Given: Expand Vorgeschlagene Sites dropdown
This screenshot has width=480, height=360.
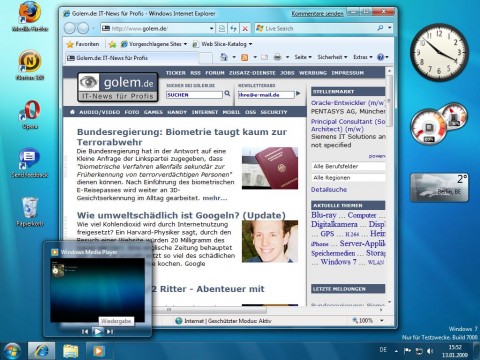Looking at the screenshot, I should 185,44.
